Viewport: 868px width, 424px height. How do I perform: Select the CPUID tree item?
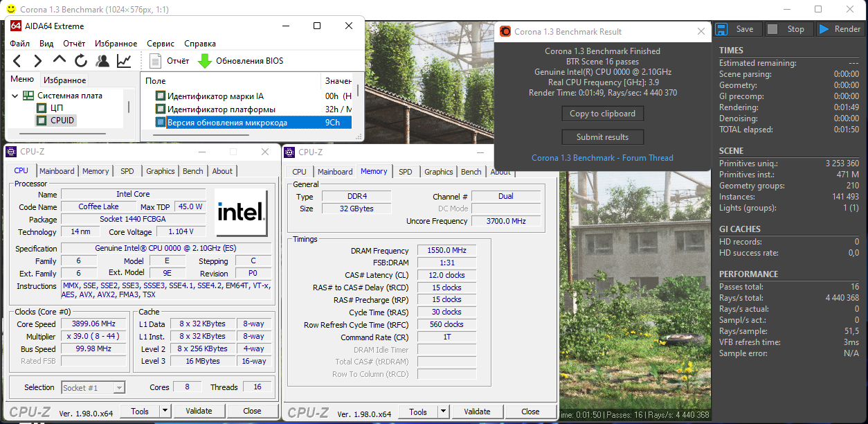[55, 121]
